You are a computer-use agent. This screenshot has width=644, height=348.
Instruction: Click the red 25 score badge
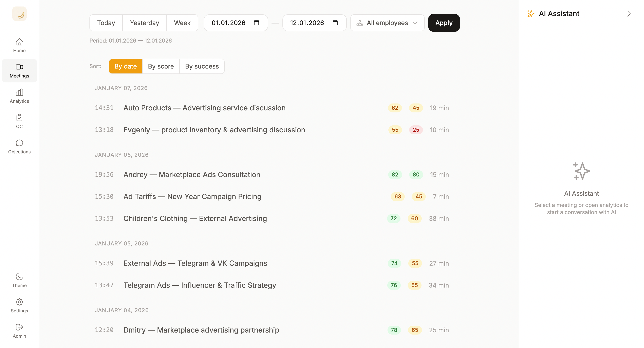416,130
